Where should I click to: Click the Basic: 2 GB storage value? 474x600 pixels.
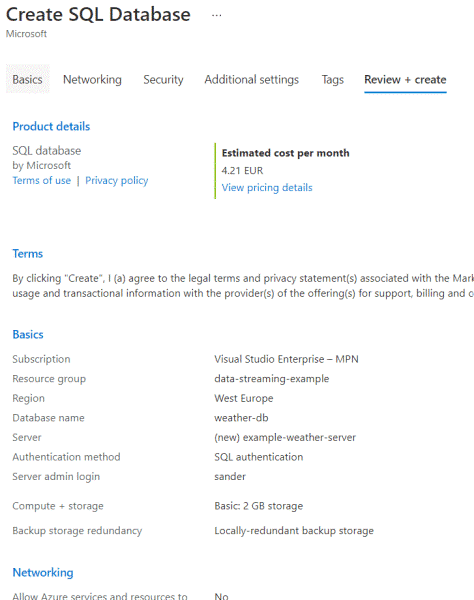pos(259,506)
